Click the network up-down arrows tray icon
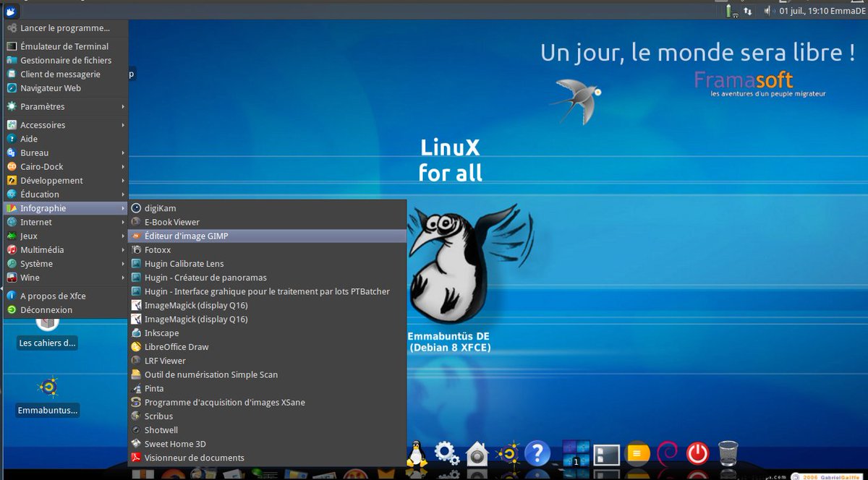 pos(747,11)
